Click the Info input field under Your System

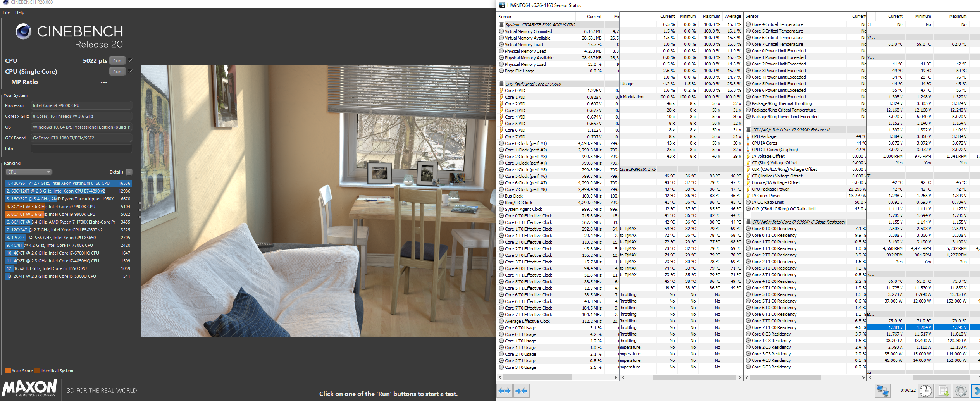click(x=81, y=149)
